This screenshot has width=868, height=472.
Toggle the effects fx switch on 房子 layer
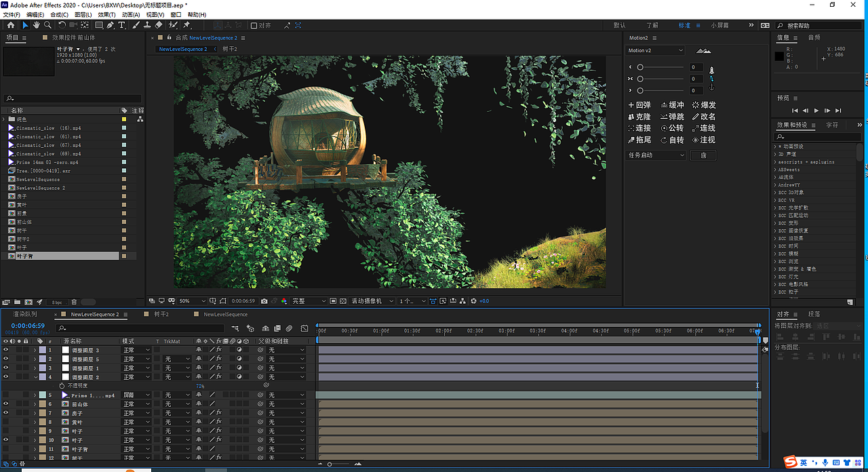pyautogui.click(x=219, y=413)
